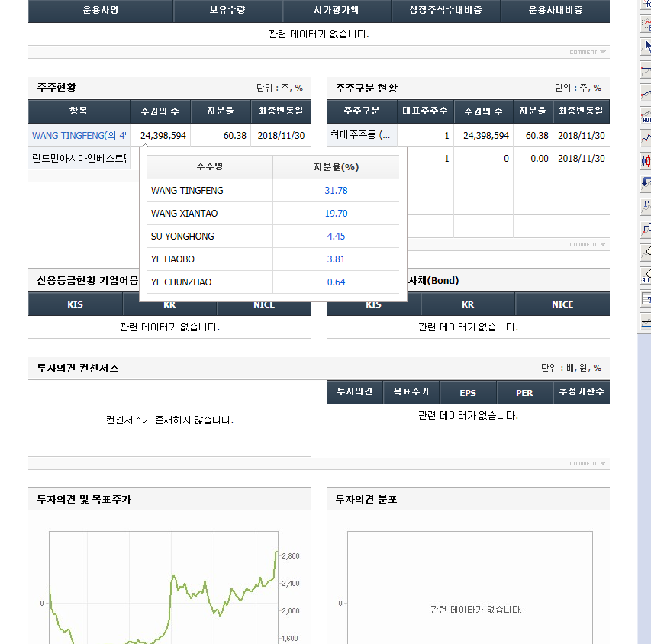The width and height of the screenshot is (651, 644).
Task: Click 최종변동일 header in 주주현황 table
Action: point(281,111)
